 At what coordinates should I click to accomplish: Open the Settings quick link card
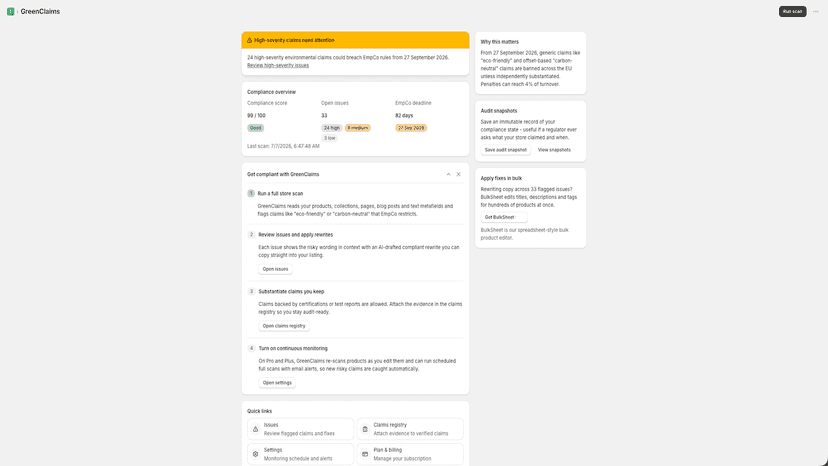300,454
